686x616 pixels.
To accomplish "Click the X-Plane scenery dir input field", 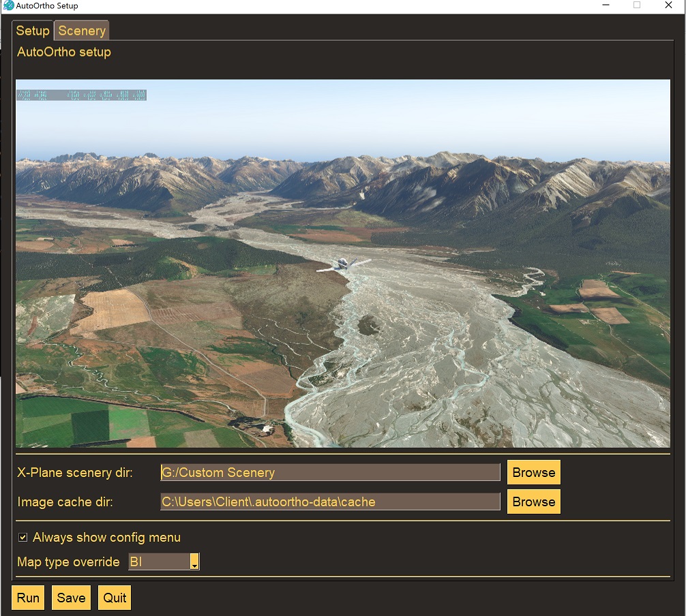I will click(x=330, y=473).
